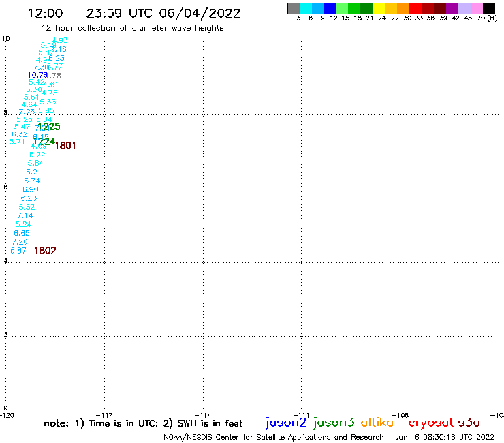The width and height of the screenshot is (504, 443).
Task: Click the dark red pass time 1802
Action: [46, 251]
